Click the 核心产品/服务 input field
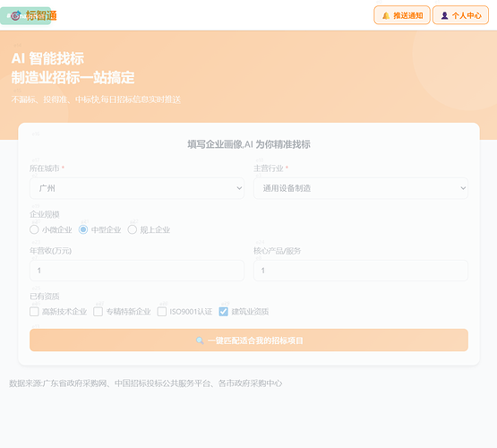The height and width of the screenshot is (448, 497). 361,271
